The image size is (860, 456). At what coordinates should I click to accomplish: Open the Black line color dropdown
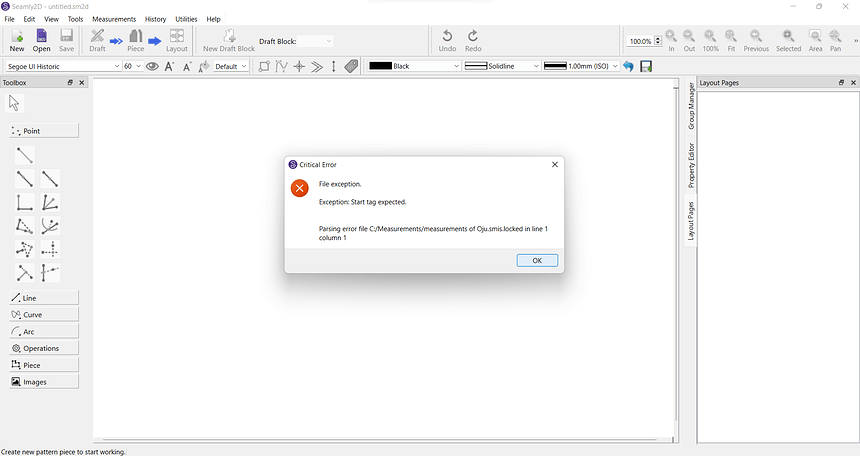[414, 66]
